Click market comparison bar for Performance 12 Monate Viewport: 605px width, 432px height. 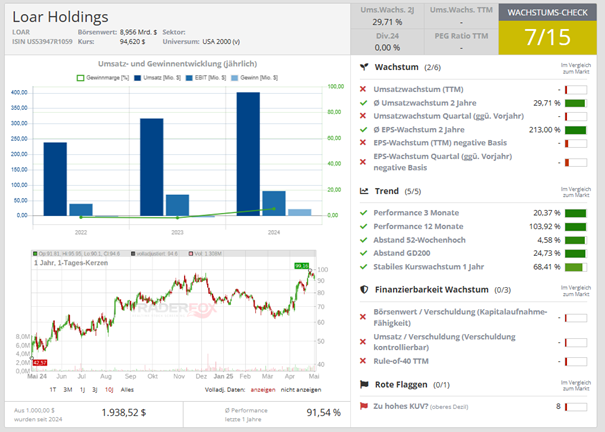point(576,227)
